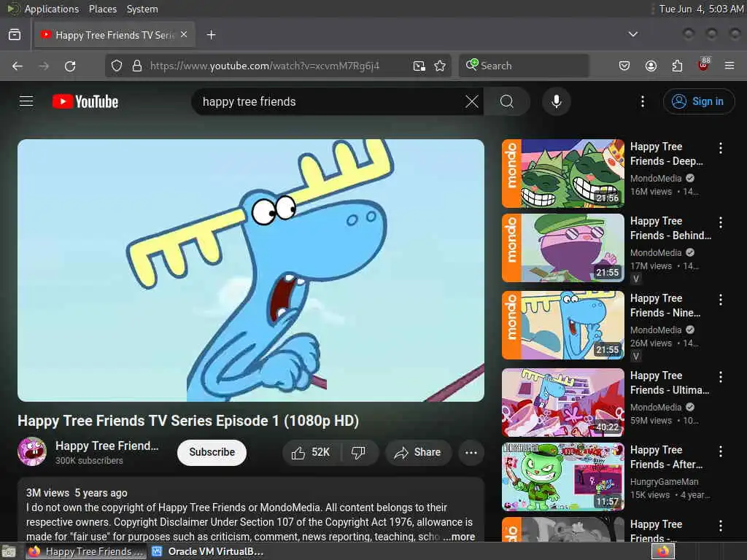Screen dimensions: 747x560
Task: Open Ultima... video thumbnail 40:22
Action: pos(562,402)
